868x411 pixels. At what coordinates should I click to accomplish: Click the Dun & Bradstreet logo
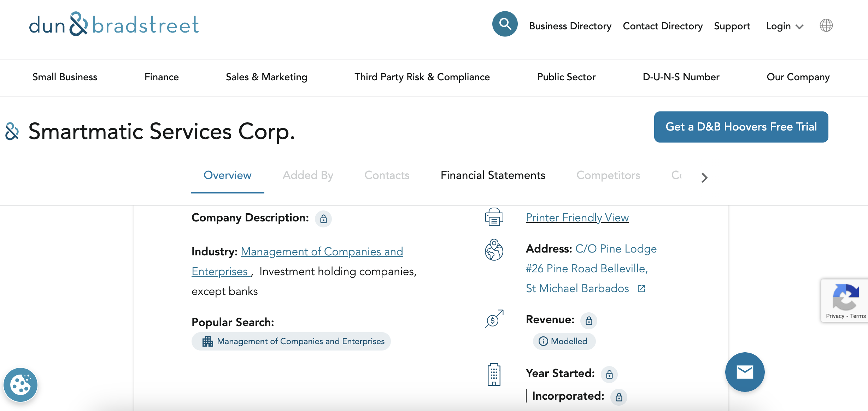(x=114, y=24)
